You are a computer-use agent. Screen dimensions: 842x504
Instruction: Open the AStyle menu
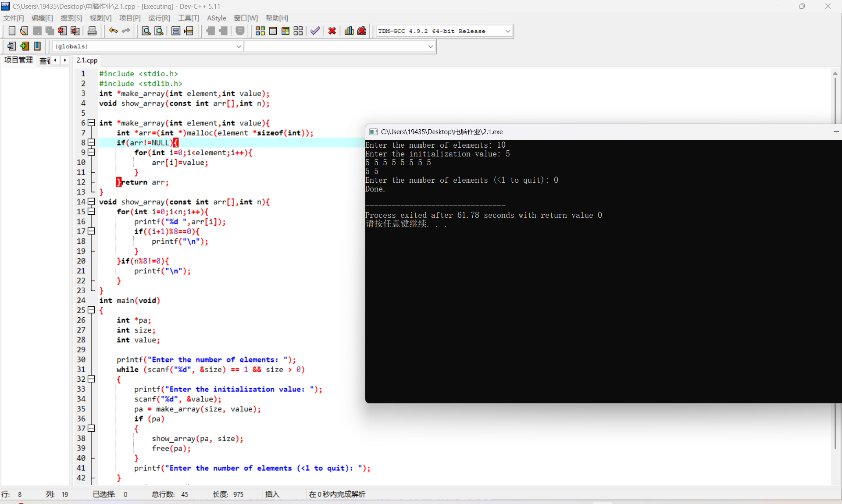coord(216,18)
